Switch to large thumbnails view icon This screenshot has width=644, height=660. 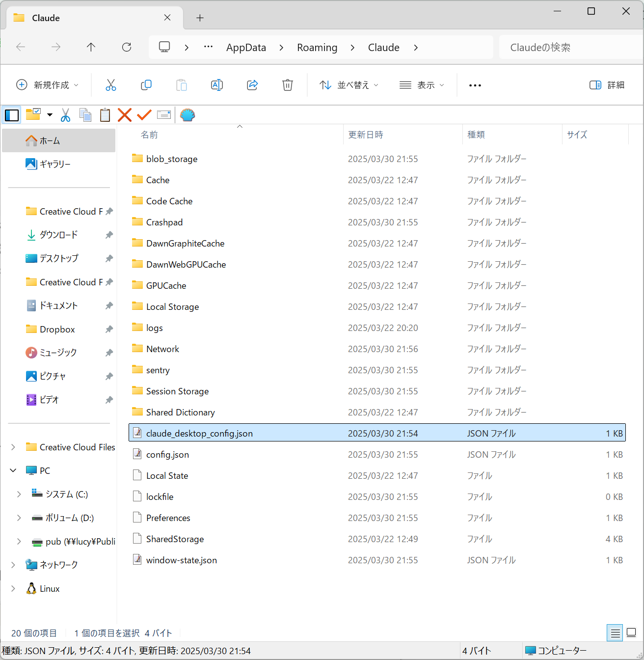(632, 632)
